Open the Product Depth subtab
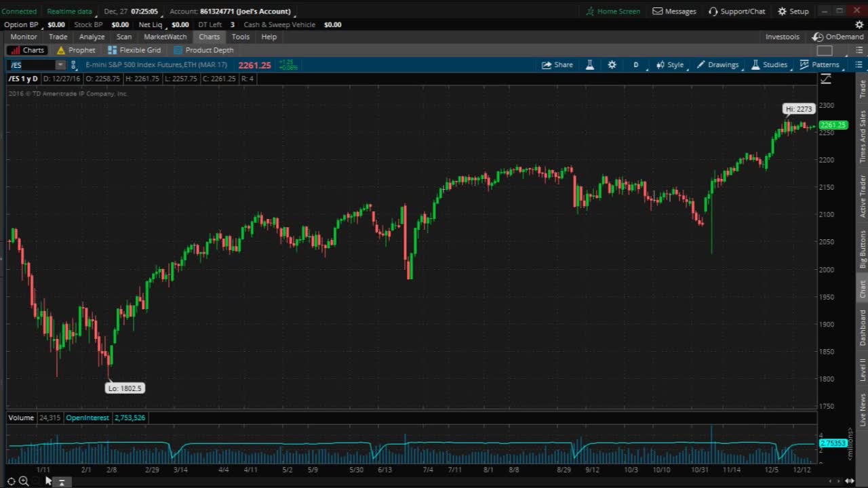868x488 pixels. click(x=203, y=50)
